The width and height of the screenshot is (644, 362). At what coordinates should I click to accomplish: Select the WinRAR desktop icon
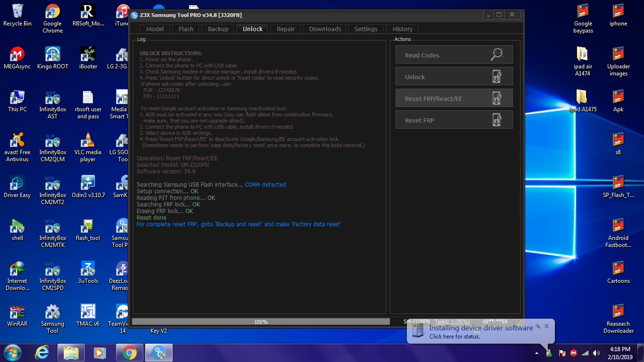[17, 315]
